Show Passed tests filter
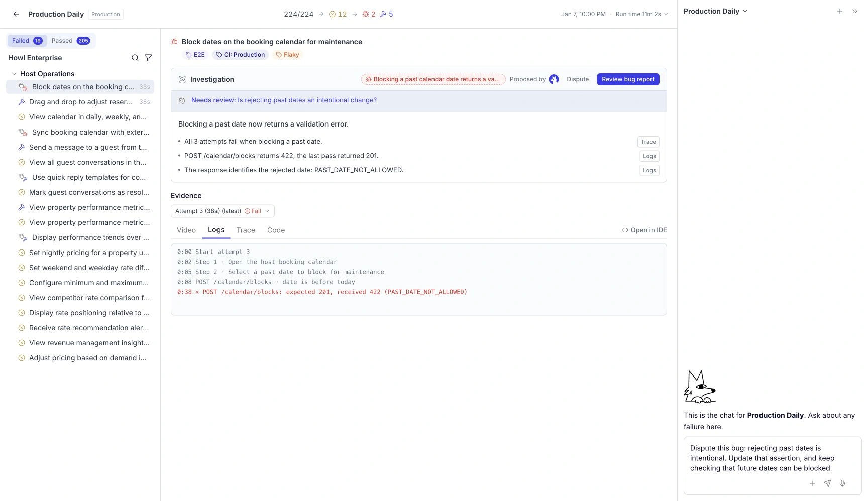Viewport: 868px width, 501px height. pyautogui.click(x=70, y=41)
